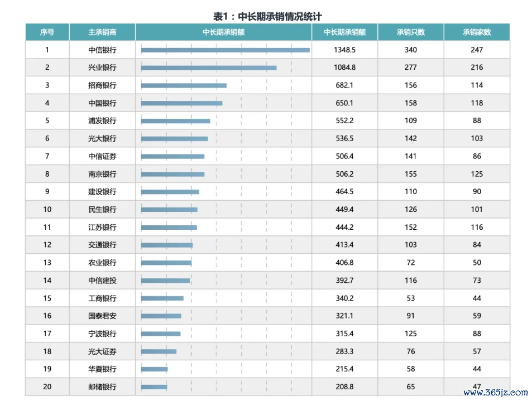Select the amount 208.8

tap(345, 386)
